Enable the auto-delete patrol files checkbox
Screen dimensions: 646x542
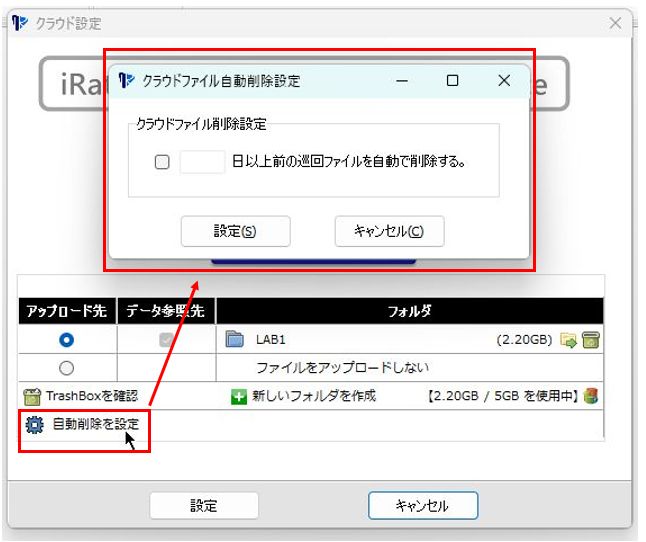click(x=162, y=161)
